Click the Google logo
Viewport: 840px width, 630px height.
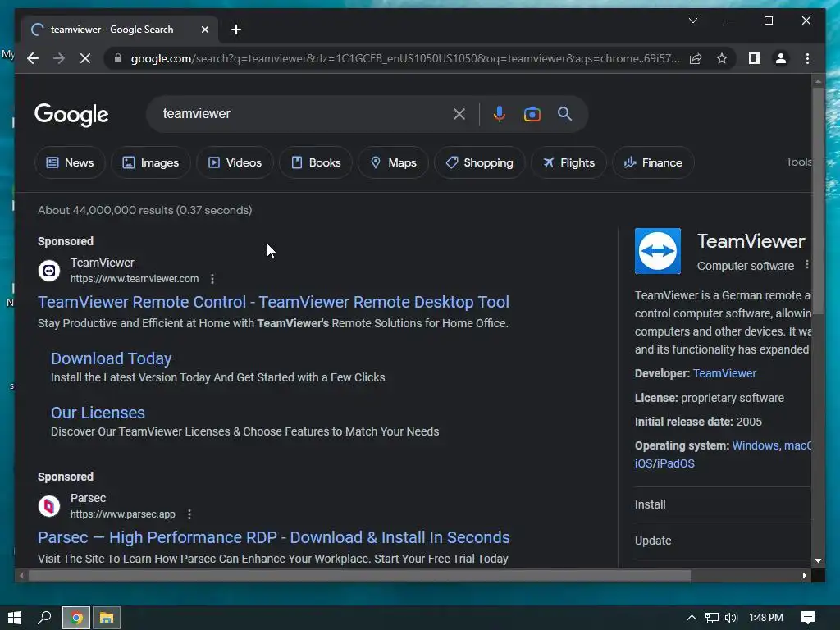click(71, 114)
